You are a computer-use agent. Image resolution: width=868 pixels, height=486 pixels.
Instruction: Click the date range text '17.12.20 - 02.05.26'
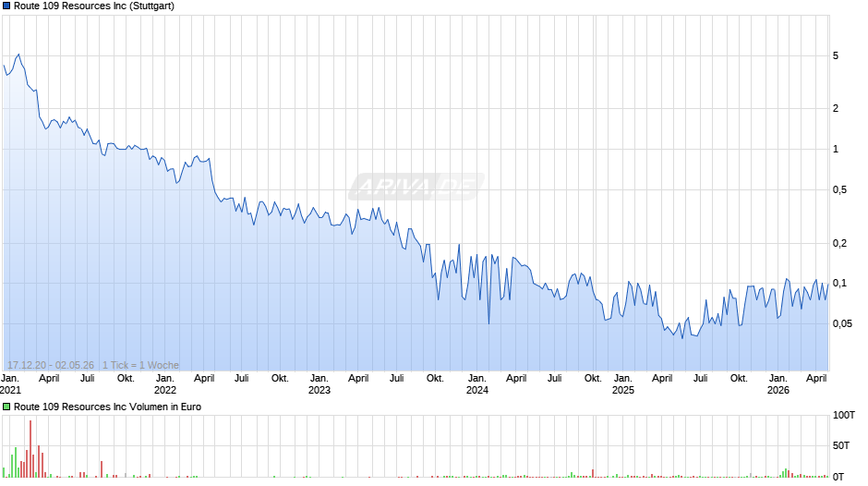coord(51,365)
